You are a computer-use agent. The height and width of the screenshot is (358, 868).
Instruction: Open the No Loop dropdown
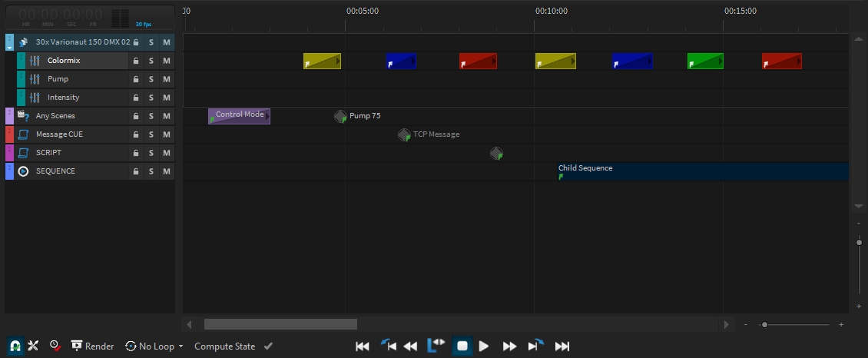[x=154, y=346]
